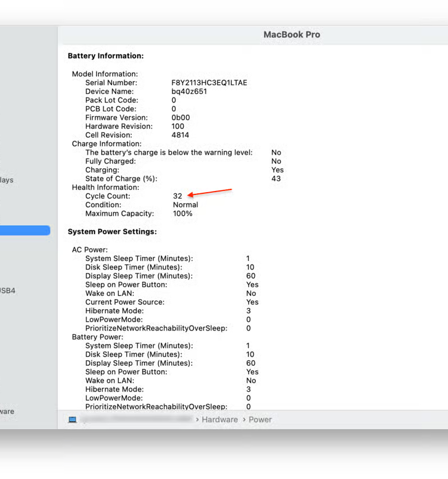The width and height of the screenshot is (448, 479).
Task: Open Power from the breadcrumb path
Action: point(260,419)
